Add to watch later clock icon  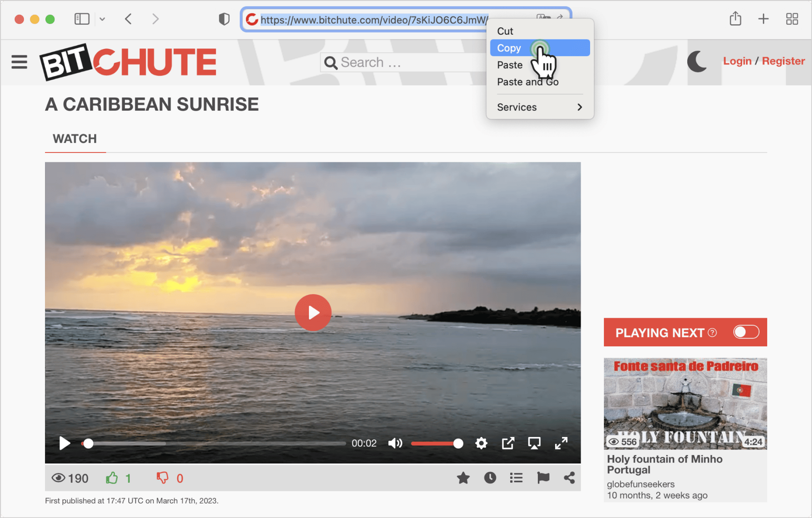coord(490,478)
